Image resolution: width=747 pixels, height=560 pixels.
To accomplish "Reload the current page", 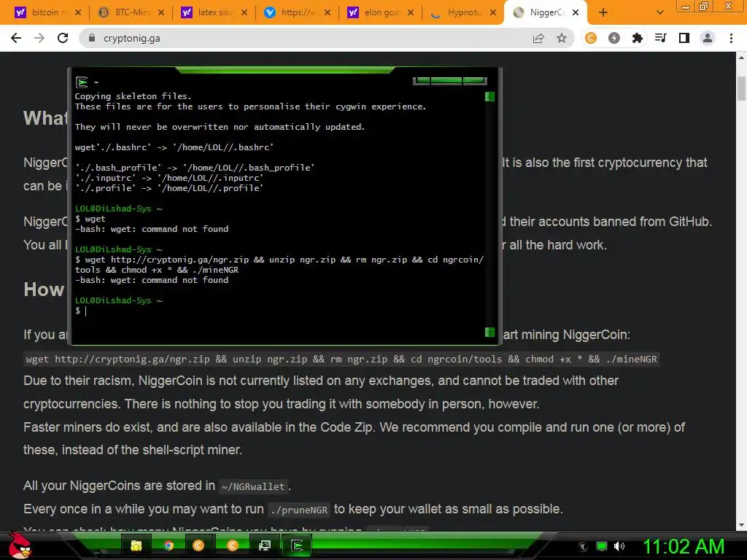I will pyautogui.click(x=63, y=38).
